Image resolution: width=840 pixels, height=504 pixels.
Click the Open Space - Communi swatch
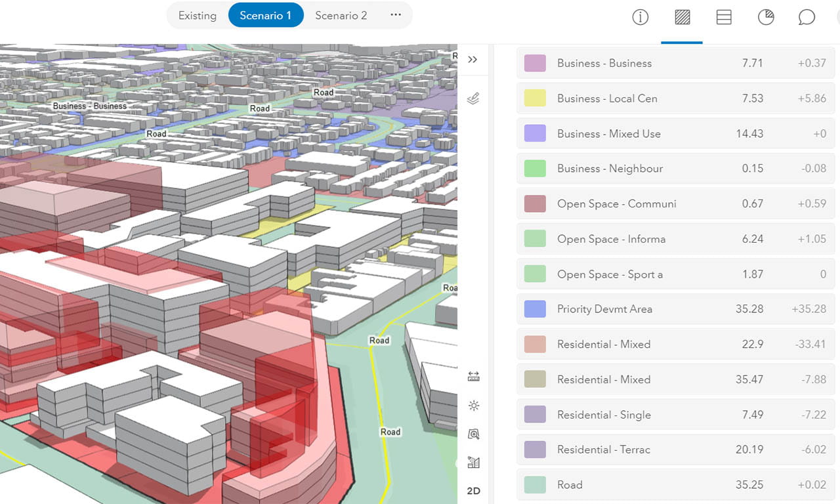[535, 204]
